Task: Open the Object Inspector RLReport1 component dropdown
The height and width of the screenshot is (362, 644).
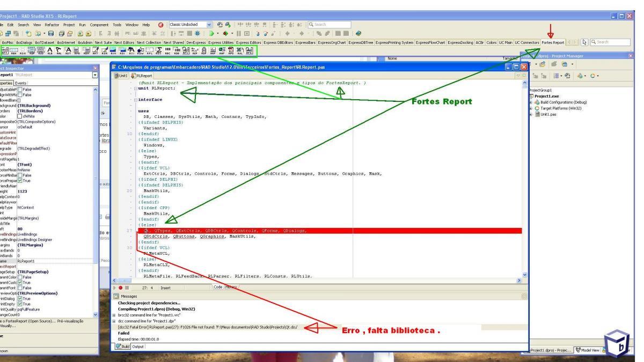Action: [x=96, y=76]
